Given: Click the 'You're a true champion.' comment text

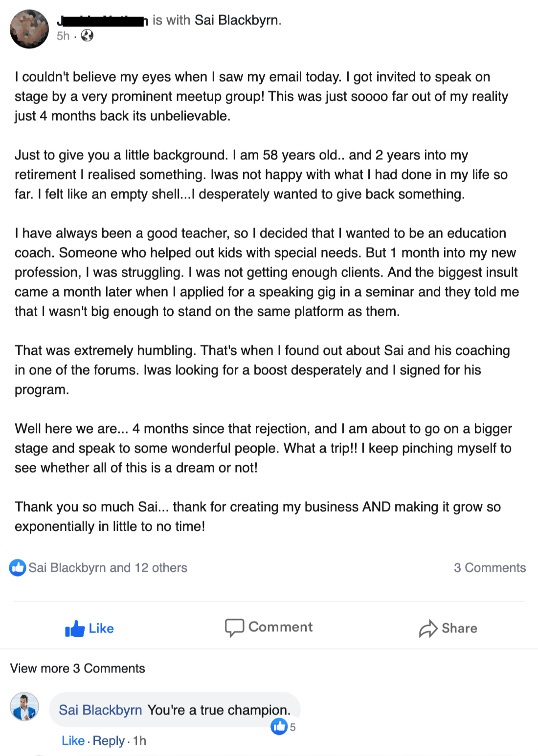Looking at the screenshot, I should pos(219,710).
